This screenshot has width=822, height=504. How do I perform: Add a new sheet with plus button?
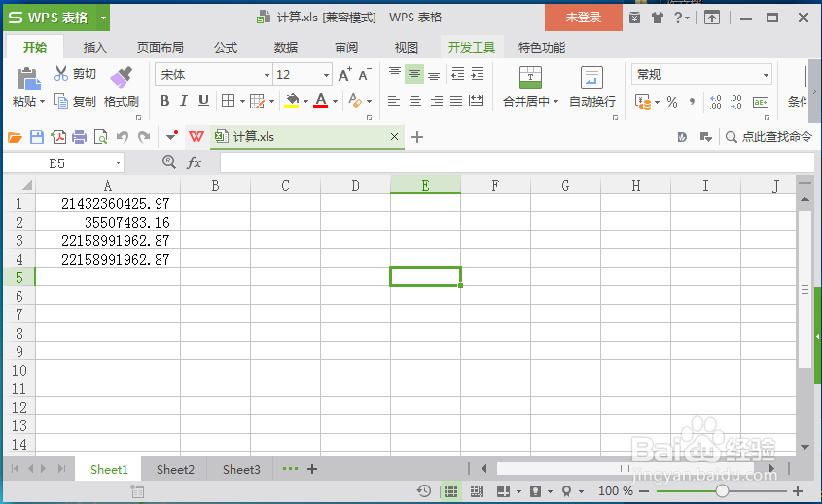coord(312,469)
